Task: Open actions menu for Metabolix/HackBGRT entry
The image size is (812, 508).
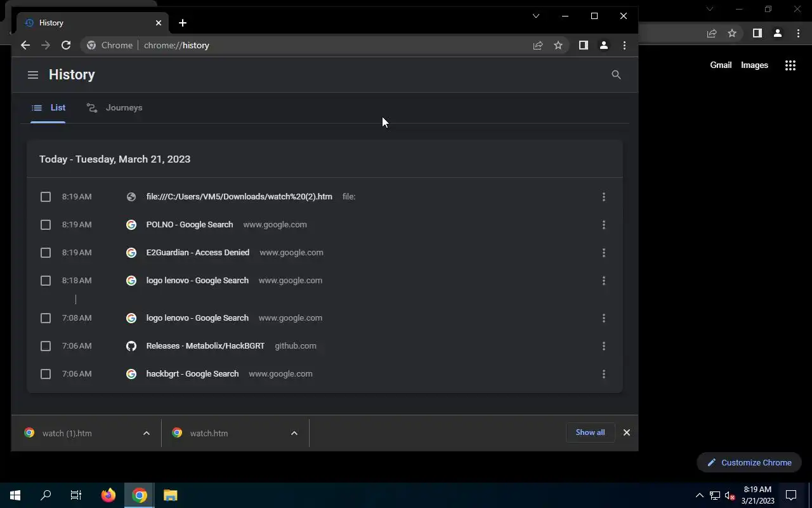Action: pyautogui.click(x=604, y=346)
